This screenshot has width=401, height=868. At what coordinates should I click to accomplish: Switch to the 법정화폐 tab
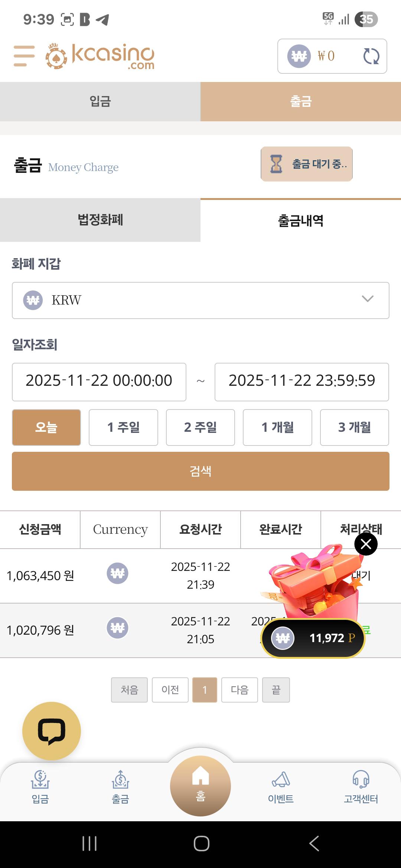click(100, 220)
